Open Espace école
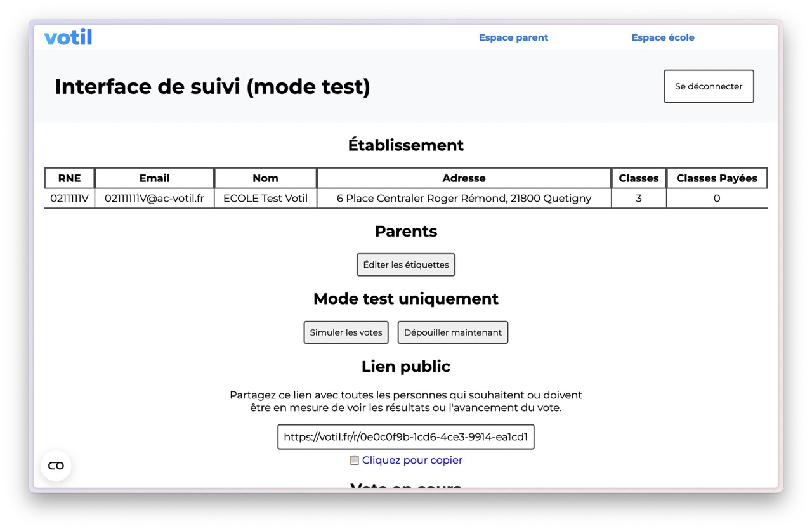 tap(663, 37)
